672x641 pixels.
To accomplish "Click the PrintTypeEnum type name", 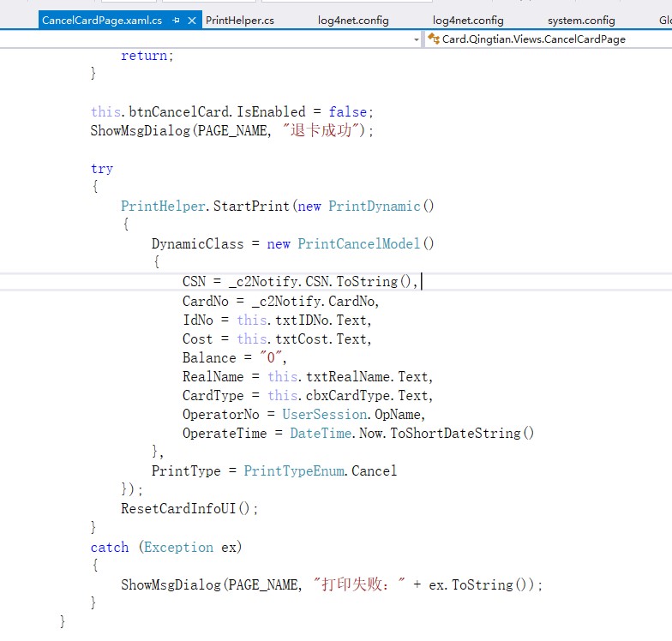I will (293, 471).
